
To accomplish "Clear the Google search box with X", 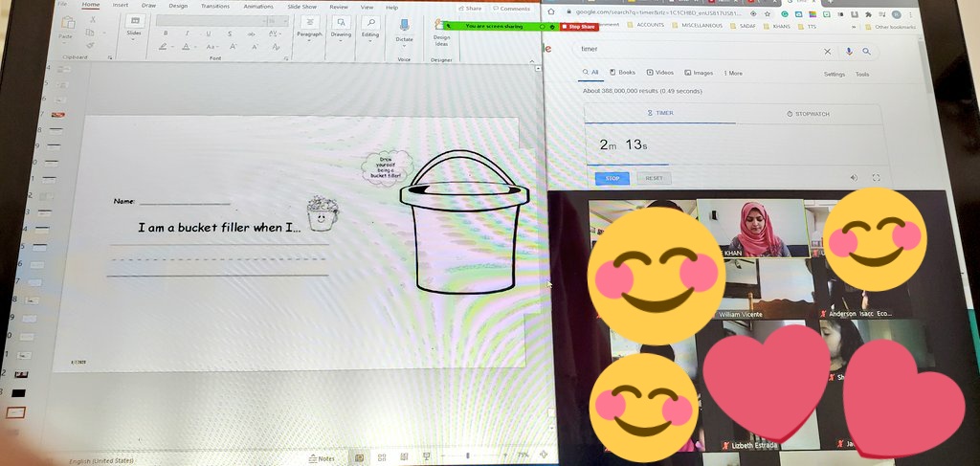I will pyautogui.click(x=828, y=52).
